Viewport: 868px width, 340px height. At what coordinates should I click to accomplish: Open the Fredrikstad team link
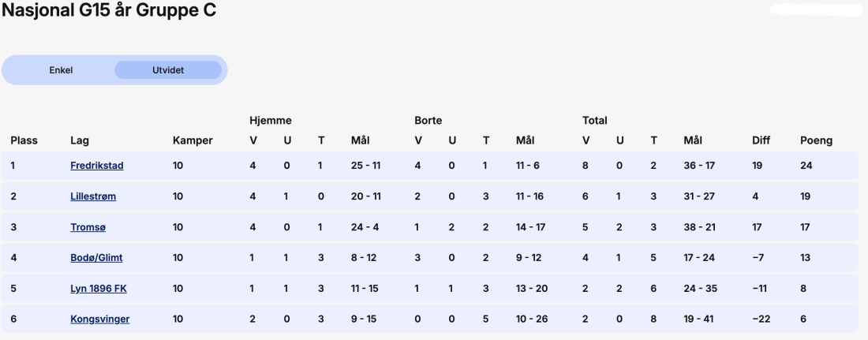coord(97,166)
